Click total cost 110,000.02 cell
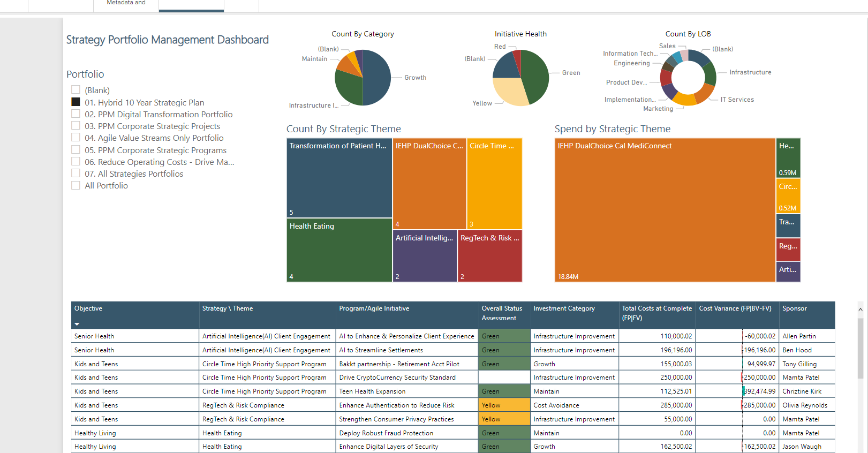The image size is (868, 453). pyautogui.click(x=657, y=336)
